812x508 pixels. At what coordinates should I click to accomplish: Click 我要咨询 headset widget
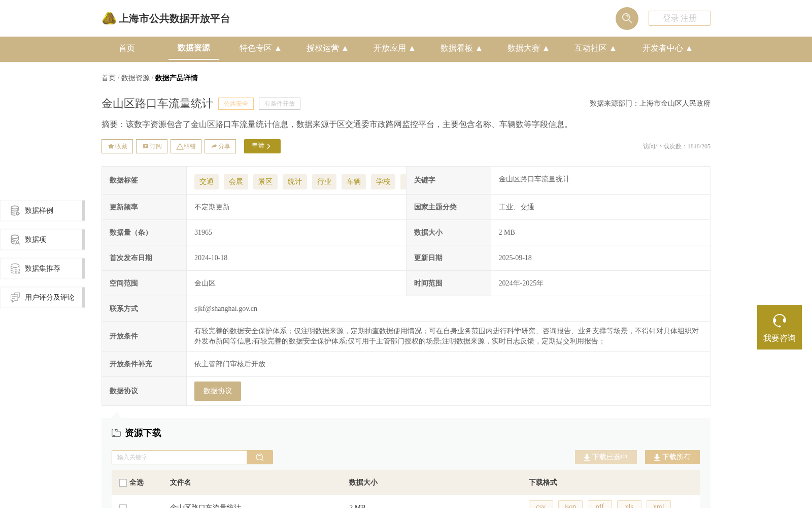[780, 327]
